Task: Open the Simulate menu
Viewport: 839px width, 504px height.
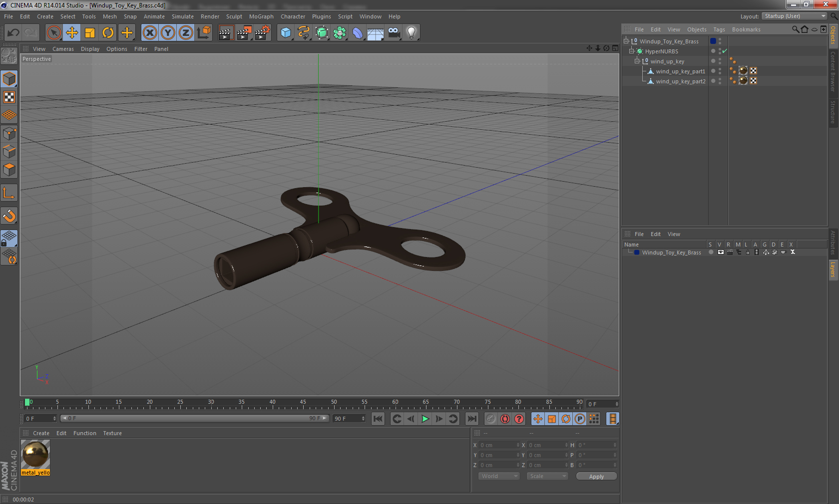Action: point(183,16)
